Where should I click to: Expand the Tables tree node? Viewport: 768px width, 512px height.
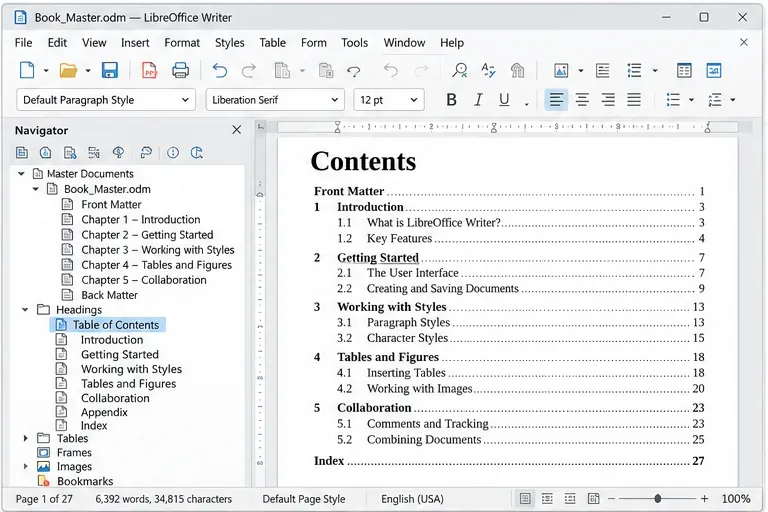(25, 438)
